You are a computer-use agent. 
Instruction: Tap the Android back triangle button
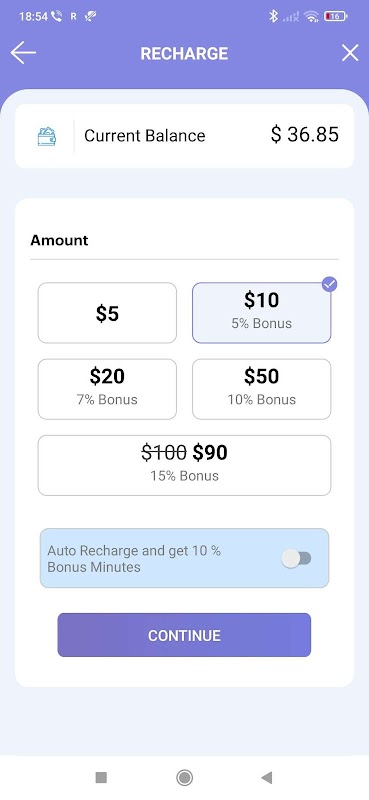pos(266,777)
